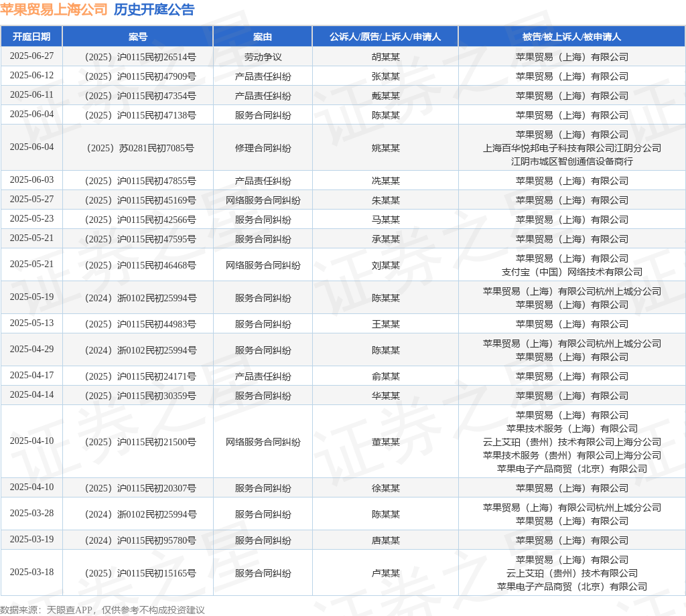Viewport: 686px width, 616px height.
Task: Click the date 2025-05-13
Action: pos(31,323)
